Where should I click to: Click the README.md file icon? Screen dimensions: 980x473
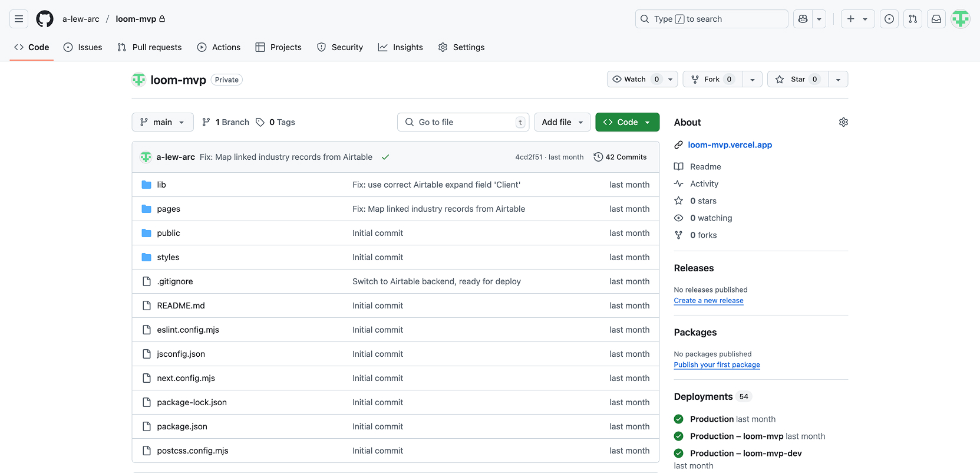coord(147,306)
